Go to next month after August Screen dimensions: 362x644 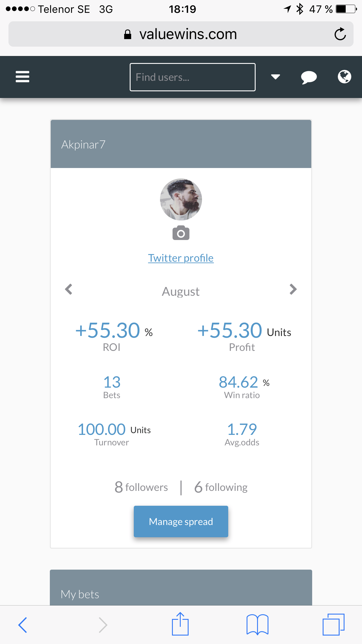click(293, 289)
